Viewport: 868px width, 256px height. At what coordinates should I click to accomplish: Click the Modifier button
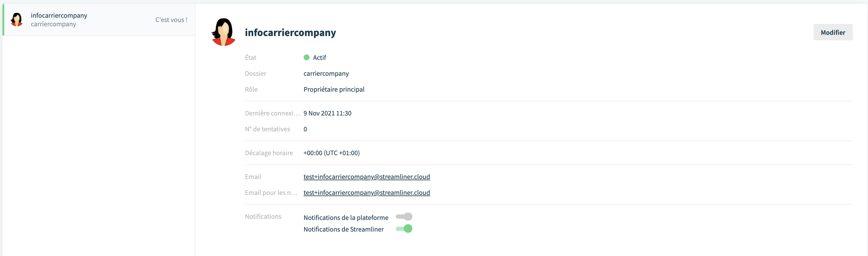pos(833,32)
